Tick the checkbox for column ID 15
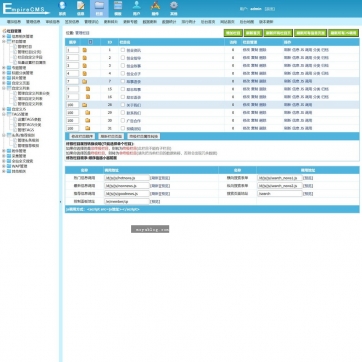The height and width of the screenshot is (362, 362). pos(123,89)
